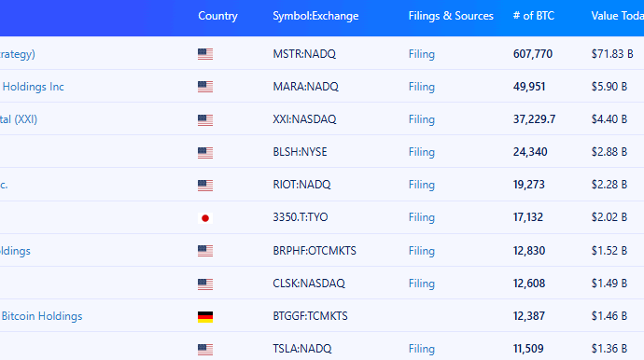Viewport: 644px width, 360px height.
Task: Click the US flag in the BLSH:NYSE row
Action: 205,153
